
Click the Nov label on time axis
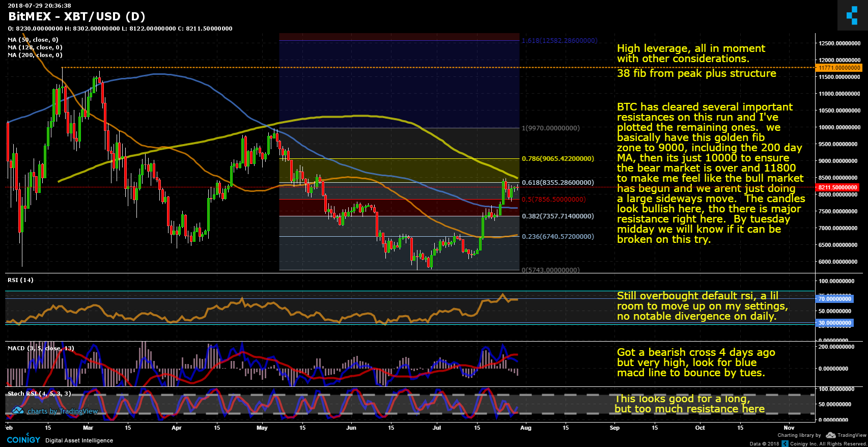pyautogui.click(x=789, y=428)
